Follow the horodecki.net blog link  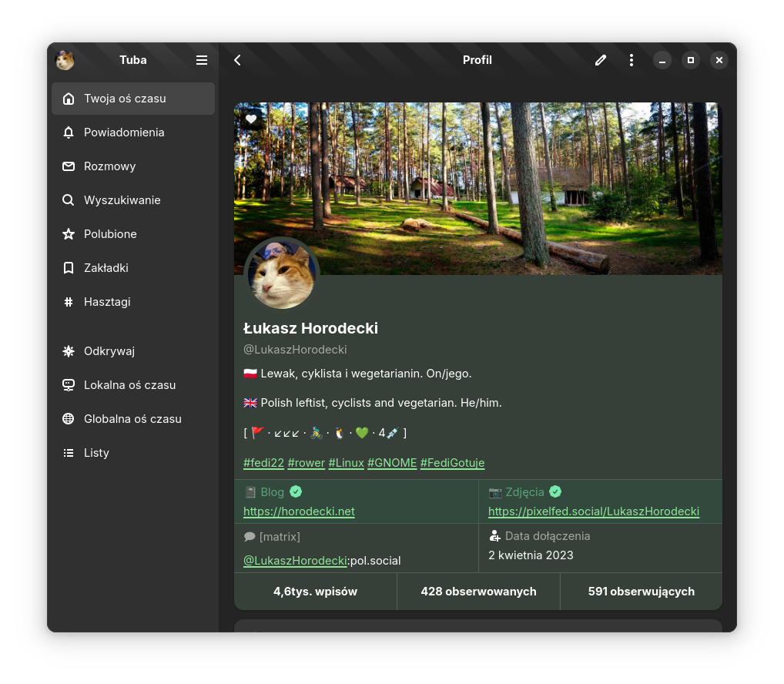299,511
